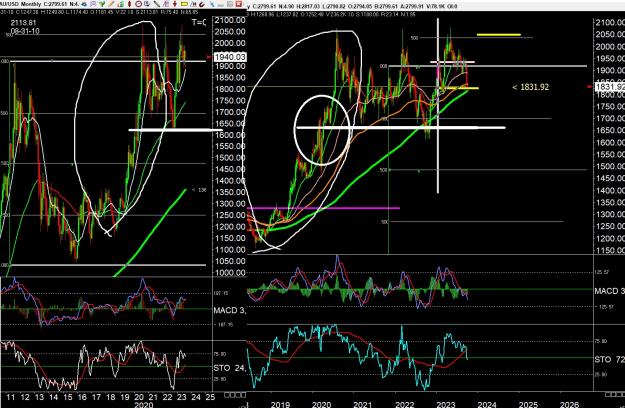625x408 pixels.
Task: Click the XAU/USD Monthly chart title
Action: coord(20,4)
